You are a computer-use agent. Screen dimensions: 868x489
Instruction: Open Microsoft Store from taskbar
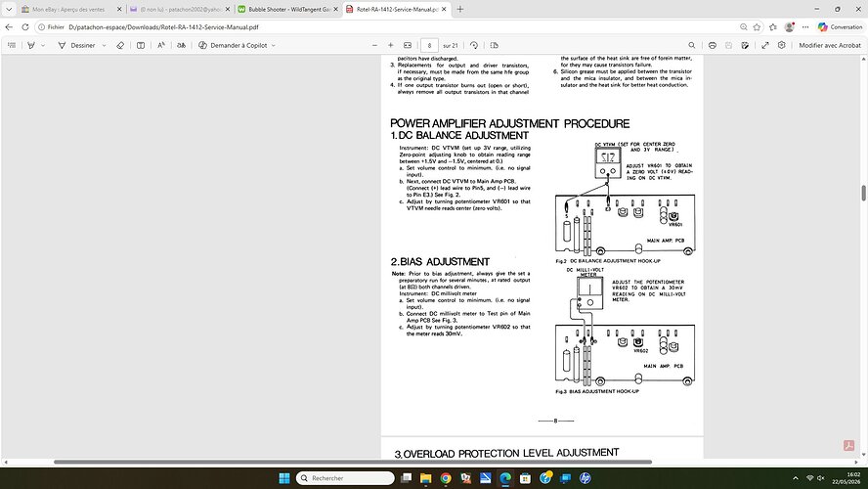pos(525,478)
